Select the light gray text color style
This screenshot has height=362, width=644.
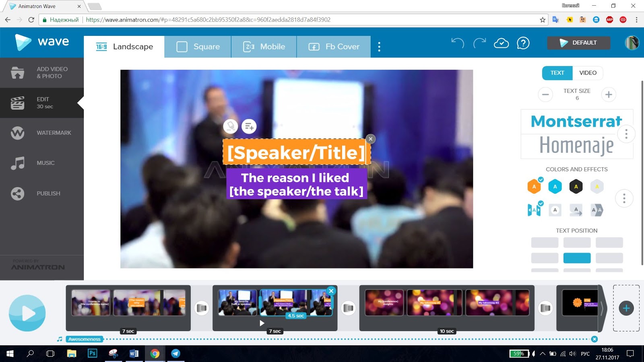[597, 186]
